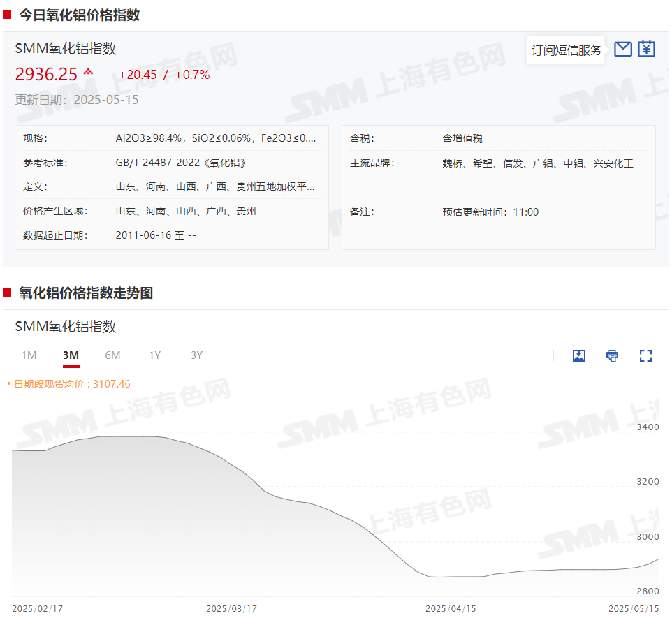Show the 6M trend range

tap(112, 355)
